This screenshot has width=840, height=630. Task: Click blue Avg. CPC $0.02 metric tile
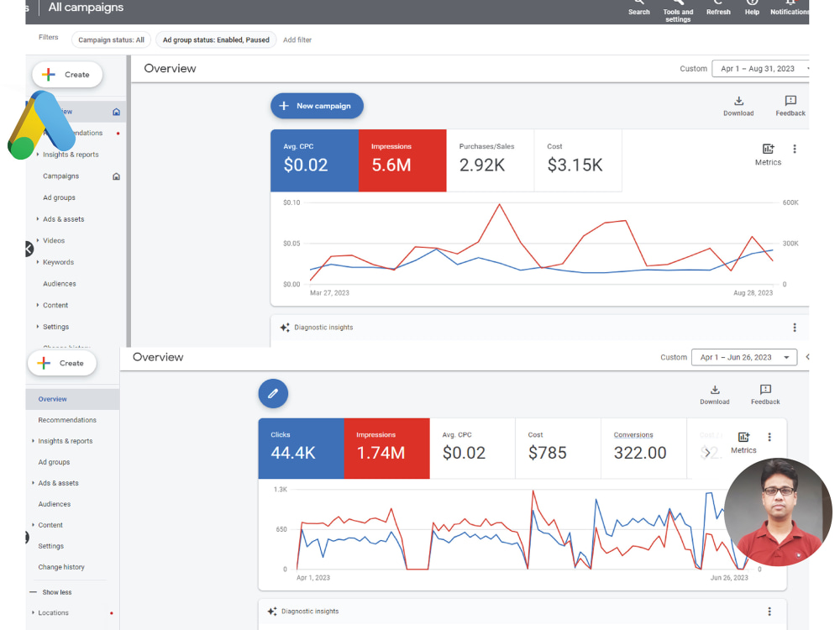click(314, 160)
